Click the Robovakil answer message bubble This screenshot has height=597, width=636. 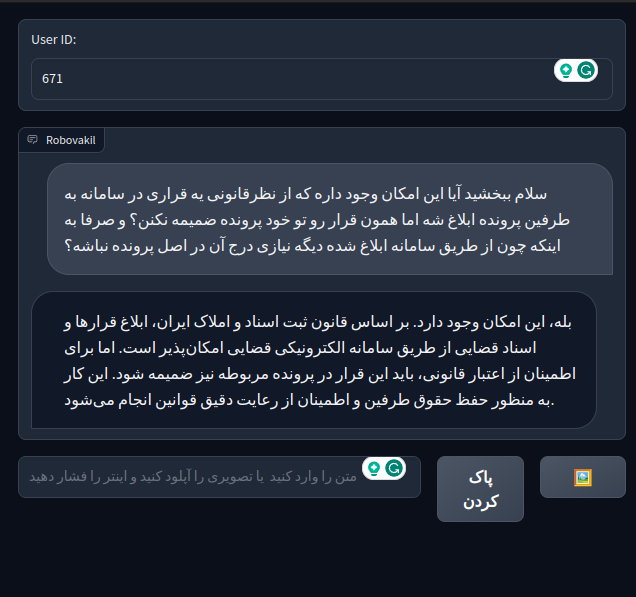click(314, 360)
